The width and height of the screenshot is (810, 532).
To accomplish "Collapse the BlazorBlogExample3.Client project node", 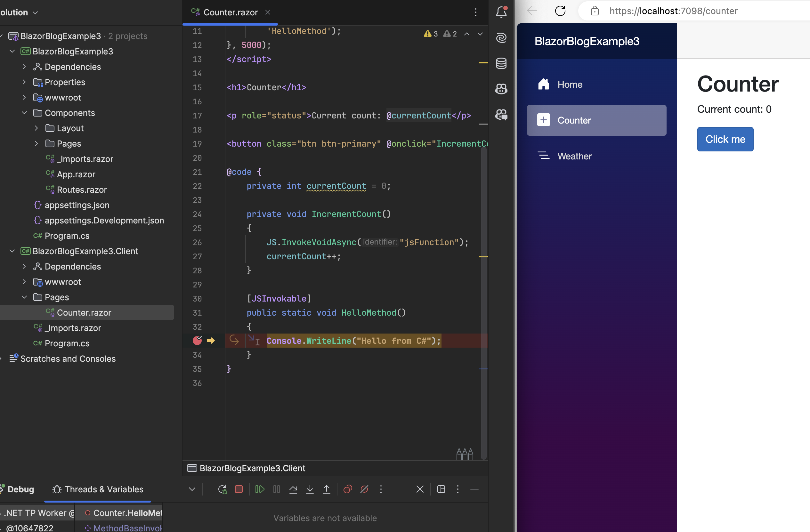I will [12, 251].
